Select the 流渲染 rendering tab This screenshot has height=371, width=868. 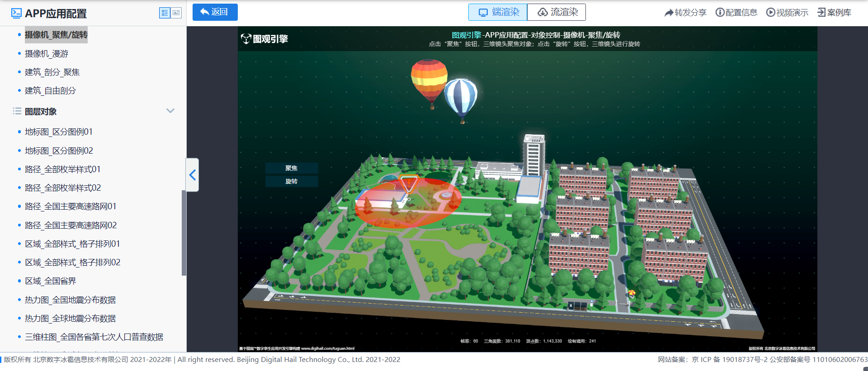[x=557, y=12]
